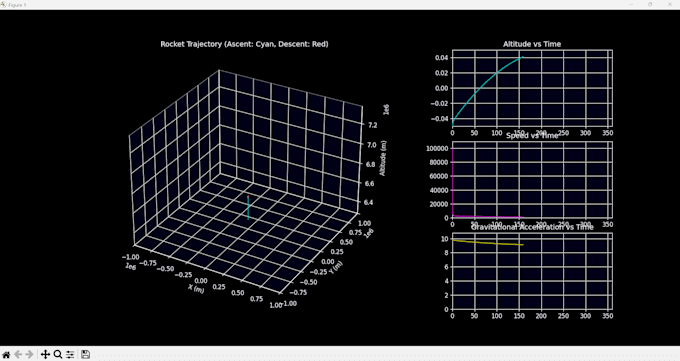Click the 7.0 altitude tick label
The width and height of the screenshot is (680, 361).
pyautogui.click(x=371, y=145)
